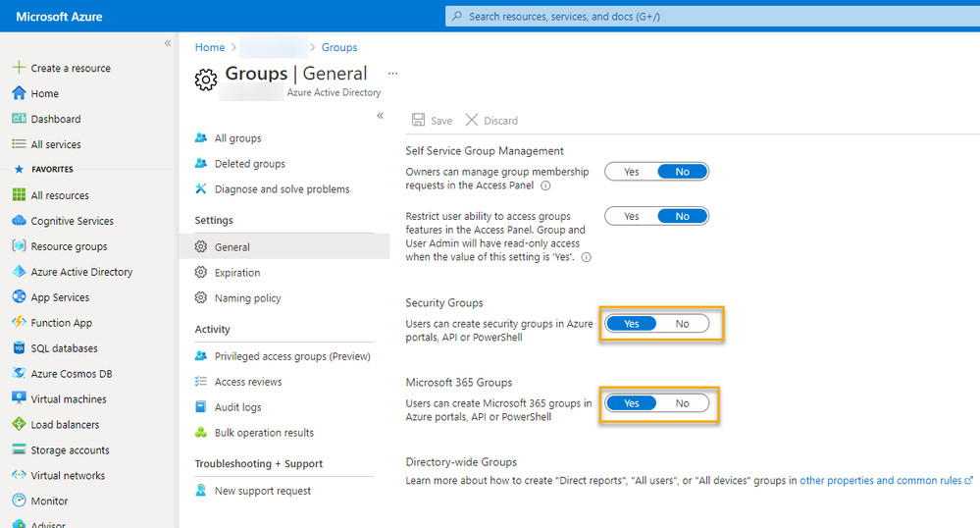Open the Expiration settings page
The width and height of the screenshot is (980, 528).
click(237, 273)
